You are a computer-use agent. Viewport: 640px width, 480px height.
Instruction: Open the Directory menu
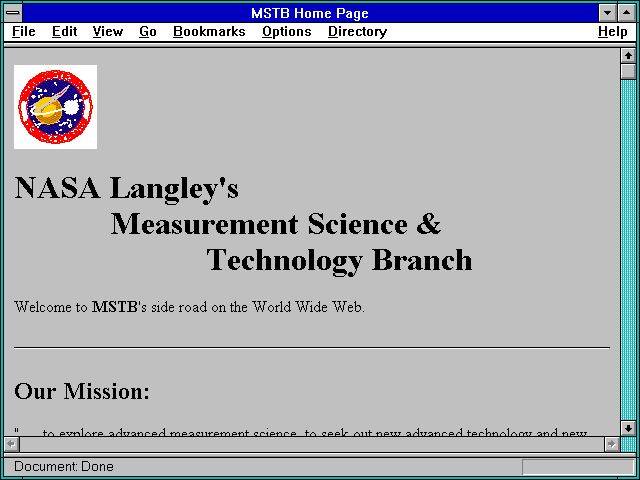pos(358,32)
